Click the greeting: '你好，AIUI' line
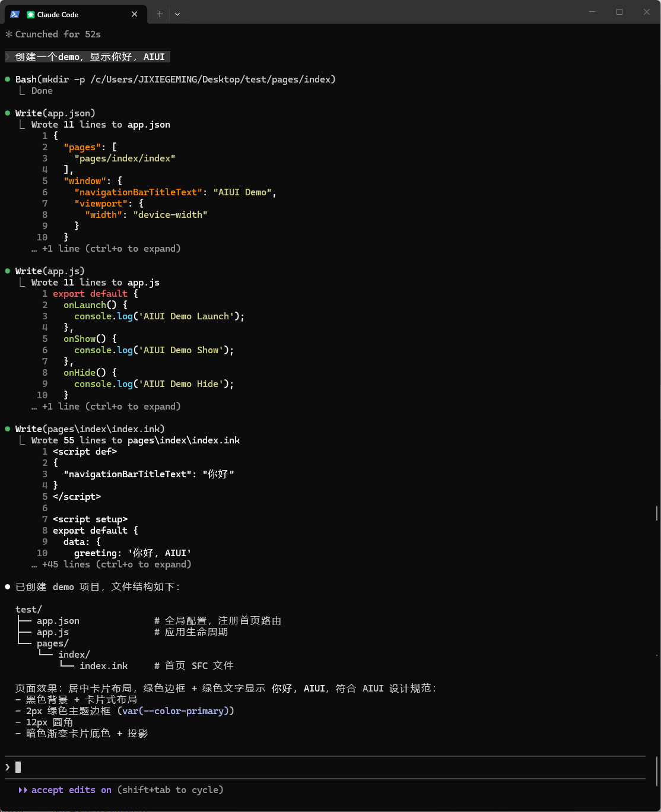 133,553
